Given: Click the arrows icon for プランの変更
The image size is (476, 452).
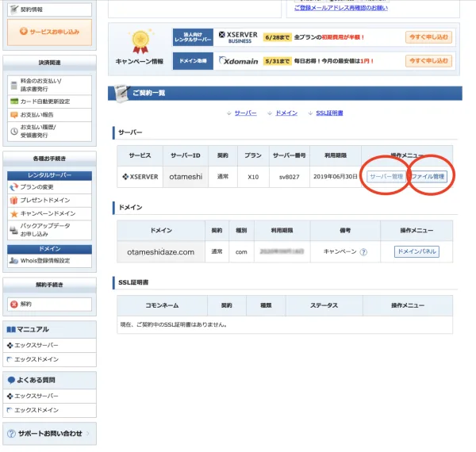Looking at the screenshot, I should click(x=14, y=187).
